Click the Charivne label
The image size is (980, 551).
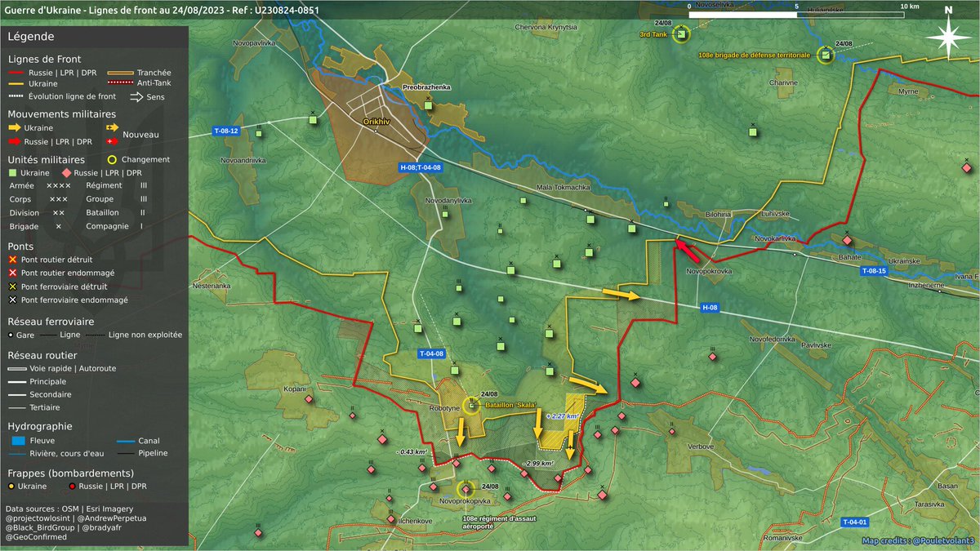[782, 82]
